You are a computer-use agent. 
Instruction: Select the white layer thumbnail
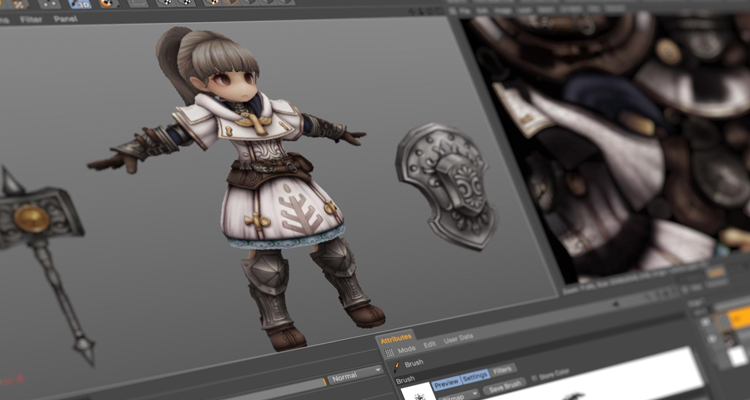(x=738, y=356)
